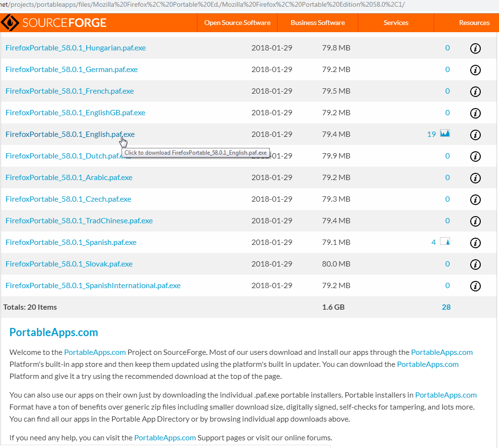Click the 80.0 MB size cell
This screenshot has width=499, height=448.
click(x=336, y=264)
